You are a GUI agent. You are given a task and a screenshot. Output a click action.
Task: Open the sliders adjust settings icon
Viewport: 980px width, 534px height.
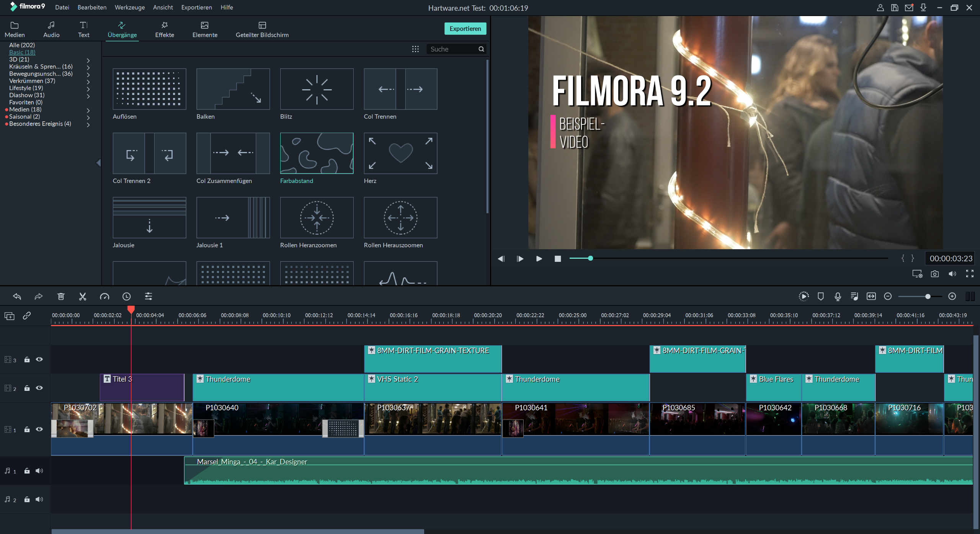[149, 296]
